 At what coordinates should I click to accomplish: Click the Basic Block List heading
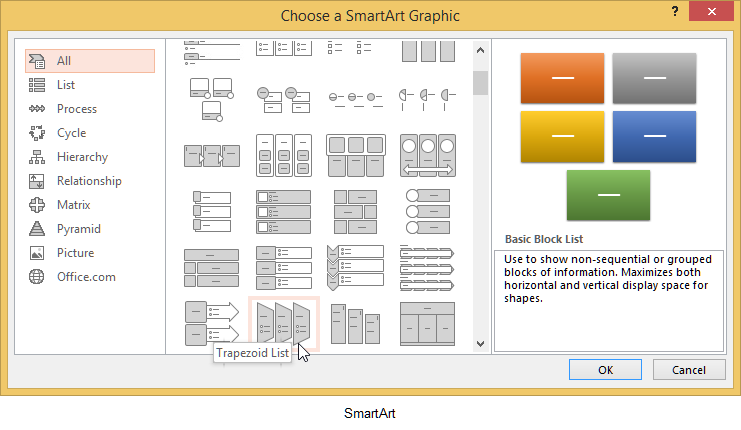(x=544, y=239)
